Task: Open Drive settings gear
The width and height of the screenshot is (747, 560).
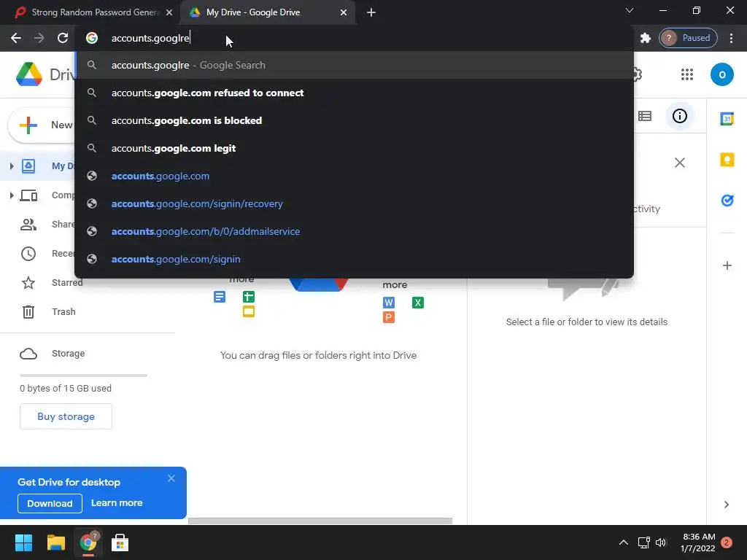Action: point(638,74)
